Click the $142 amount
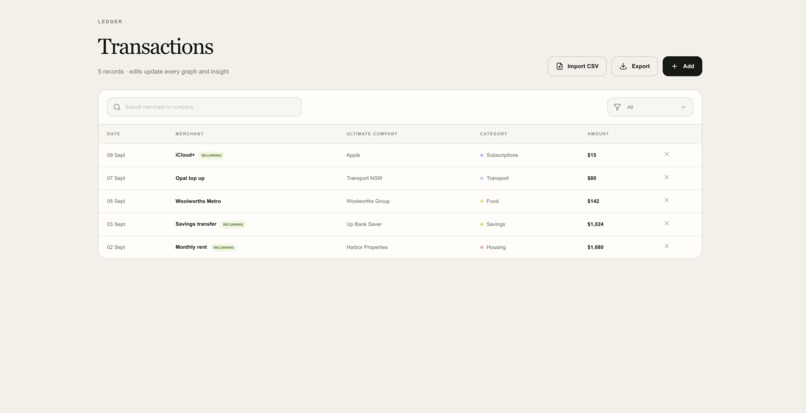Image resolution: width=806 pixels, height=413 pixels. 593,201
